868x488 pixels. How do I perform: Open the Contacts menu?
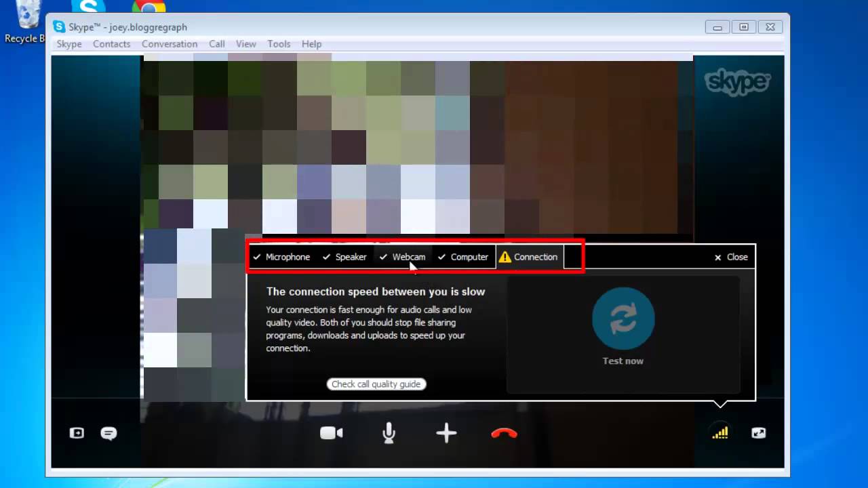click(111, 44)
